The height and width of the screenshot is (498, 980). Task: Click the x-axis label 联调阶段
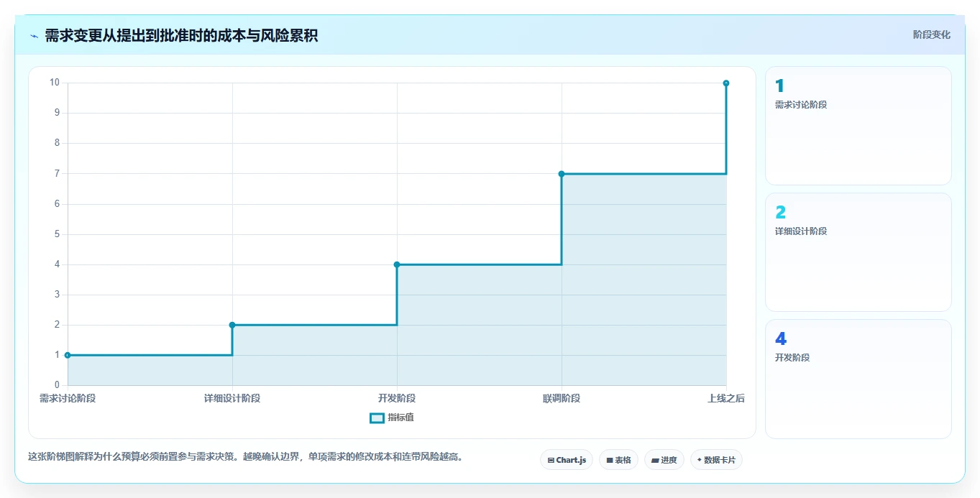[562, 398]
